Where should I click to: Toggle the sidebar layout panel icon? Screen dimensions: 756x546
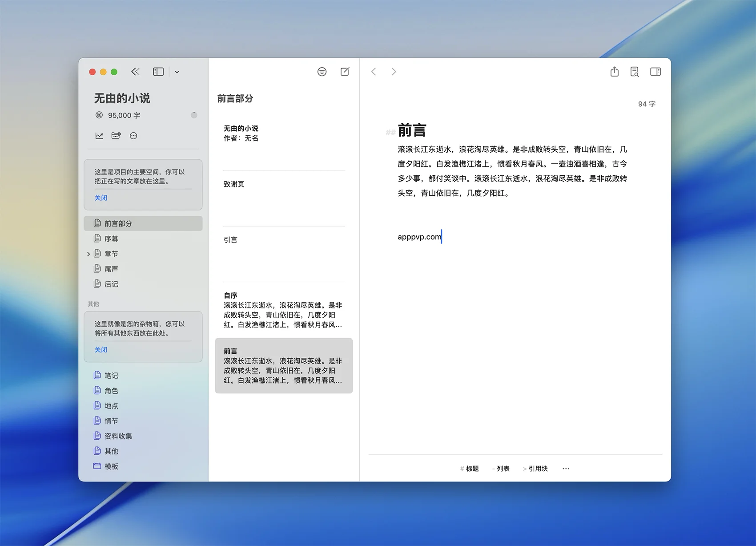click(158, 72)
